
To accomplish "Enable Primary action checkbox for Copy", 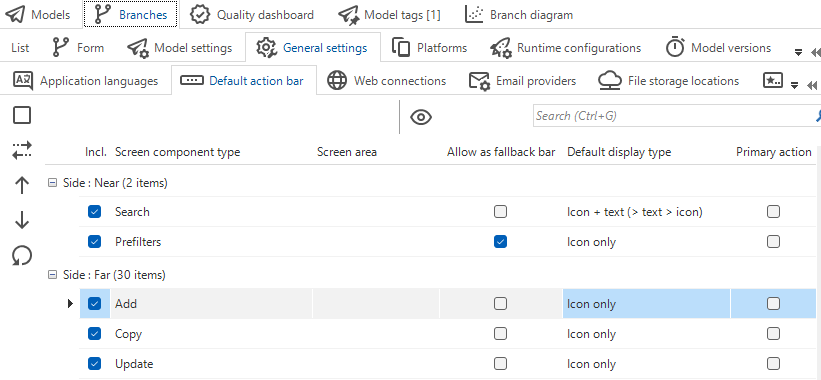I will [773, 333].
